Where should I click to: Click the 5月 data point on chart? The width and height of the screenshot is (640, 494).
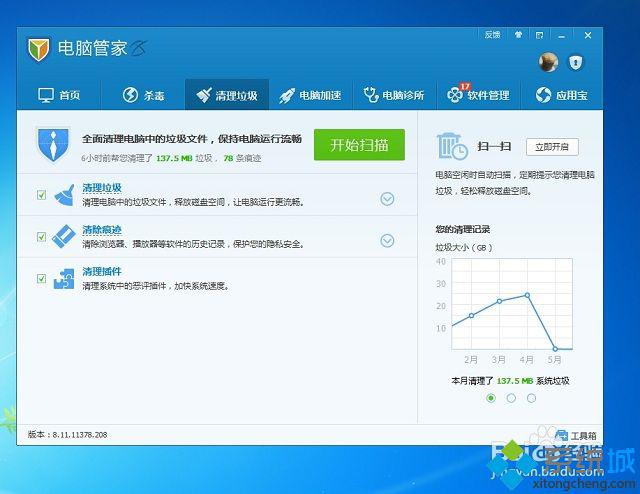(555, 349)
